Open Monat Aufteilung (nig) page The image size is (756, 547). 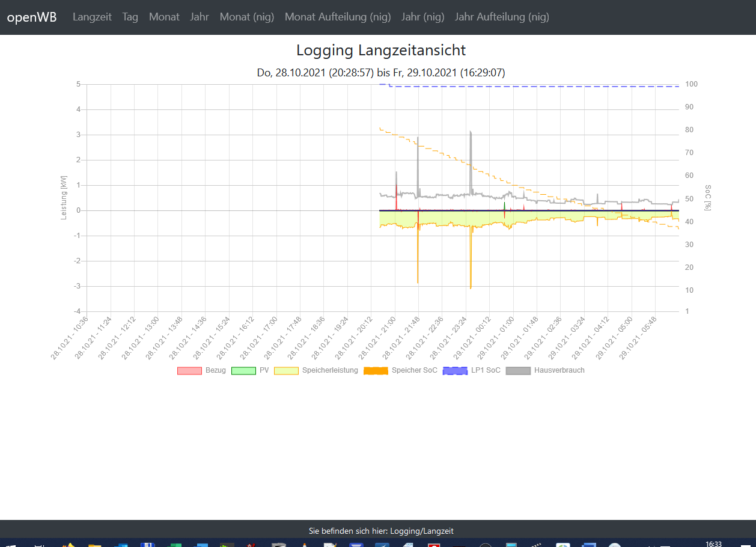tap(337, 17)
